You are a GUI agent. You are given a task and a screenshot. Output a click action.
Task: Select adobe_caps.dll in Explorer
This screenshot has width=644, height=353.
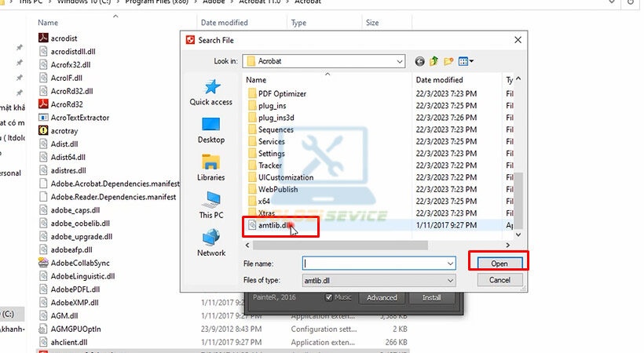69,209
